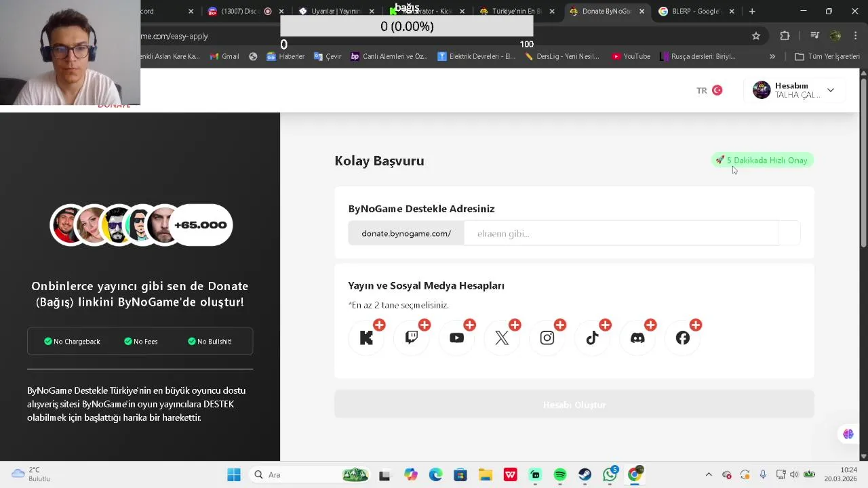Bookmark this page with the star icon
Image resolution: width=868 pixels, height=488 pixels.
tap(756, 36)
